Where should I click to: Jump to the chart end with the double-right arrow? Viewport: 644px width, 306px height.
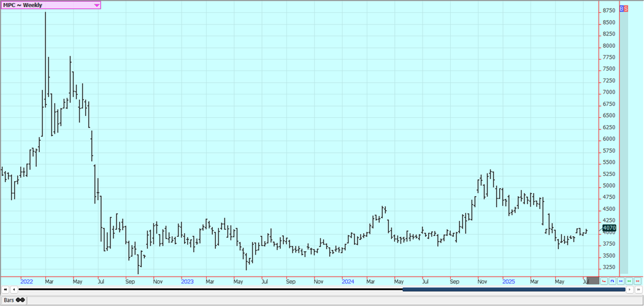[x=638, y=289]
